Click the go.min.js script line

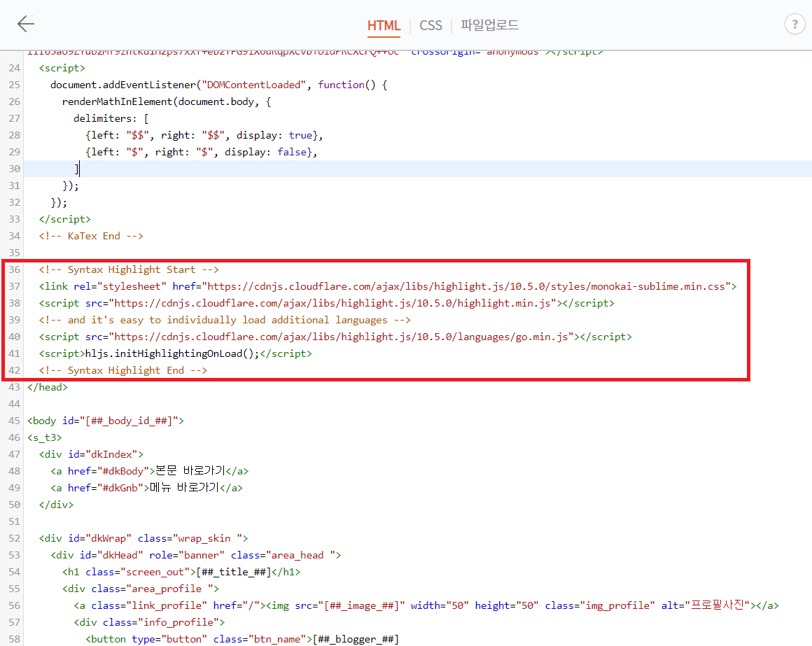tap(335, 337)
